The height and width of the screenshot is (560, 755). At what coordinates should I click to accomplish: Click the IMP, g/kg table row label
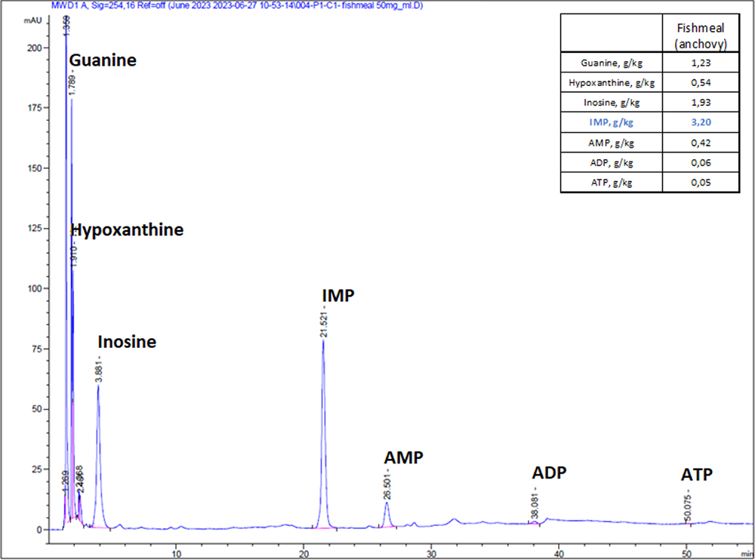(612, 122)
